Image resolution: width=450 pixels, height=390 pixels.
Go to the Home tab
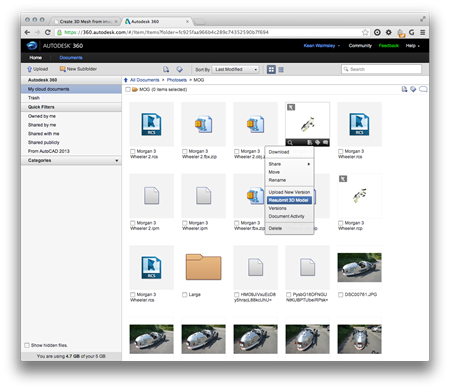[x=35, y=58]
